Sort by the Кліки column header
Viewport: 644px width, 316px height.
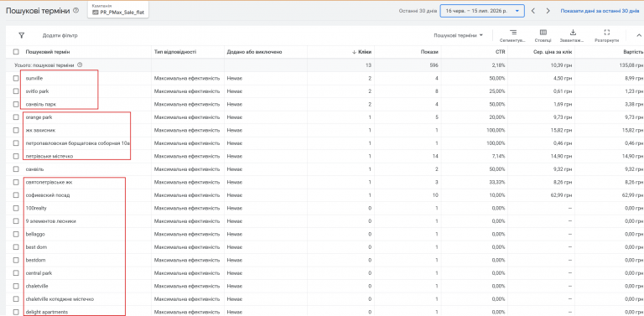pyautogui.click(x=362, y=52)
